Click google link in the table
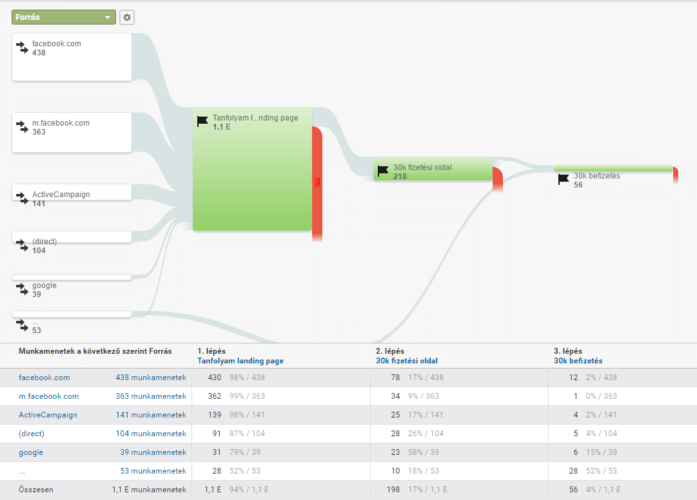Screen dimensions: 697x500 [x=31, y=452]
